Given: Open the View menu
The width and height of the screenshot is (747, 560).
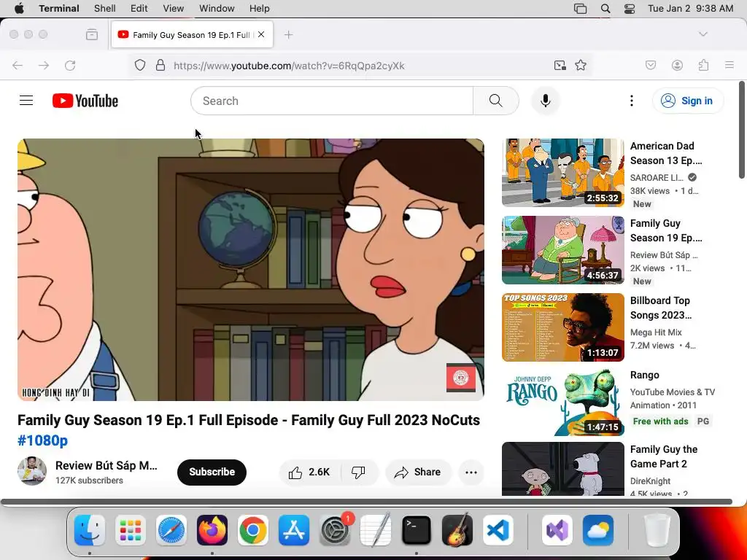Looking at the screenshot, I should 174,8.
